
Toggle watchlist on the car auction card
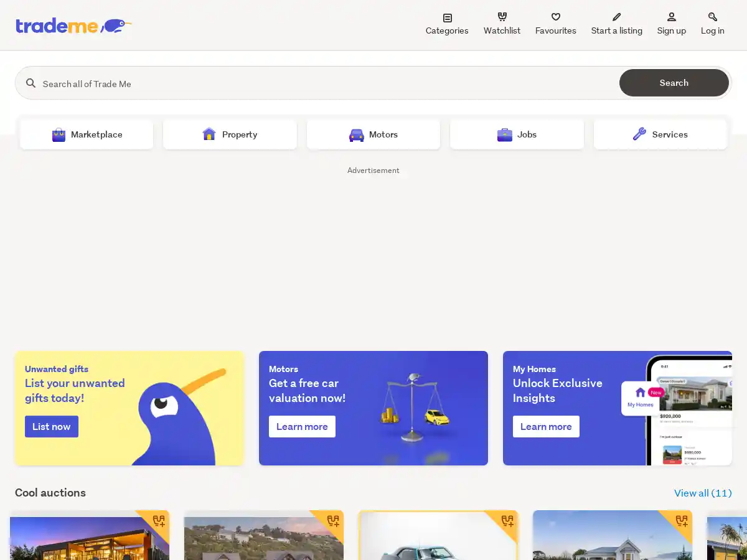507,521
